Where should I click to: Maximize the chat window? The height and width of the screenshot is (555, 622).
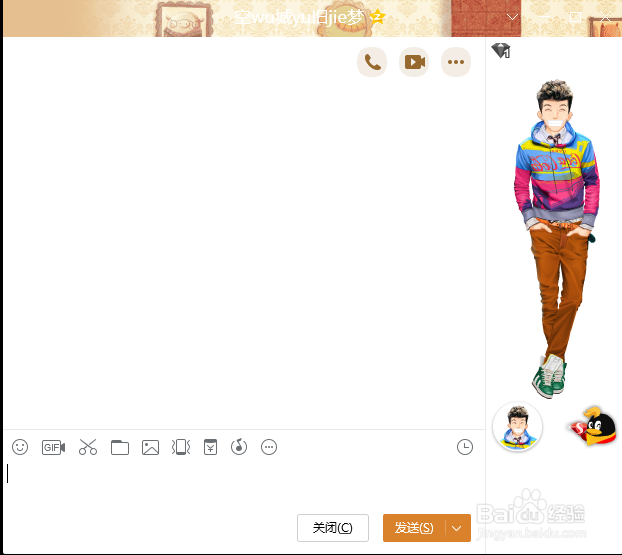(575, 17)
